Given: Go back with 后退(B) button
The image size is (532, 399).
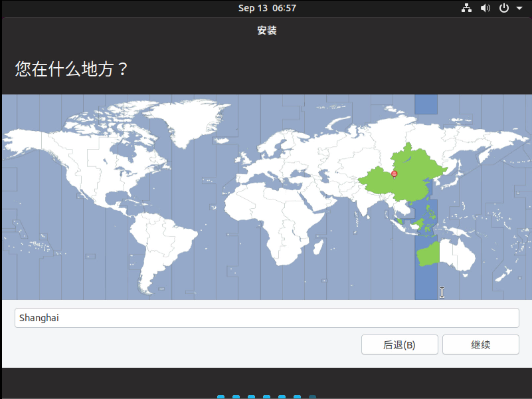Looking at the screenshot, I should tap(399, 344).
